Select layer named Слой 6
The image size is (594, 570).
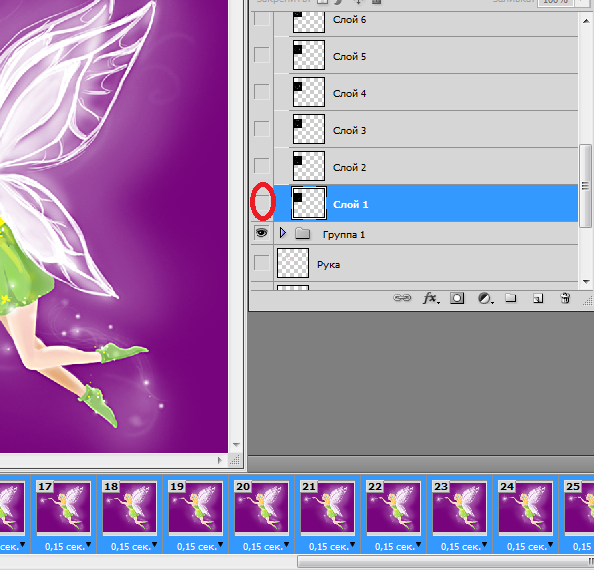pyautogui.click(x=349, y=20)
